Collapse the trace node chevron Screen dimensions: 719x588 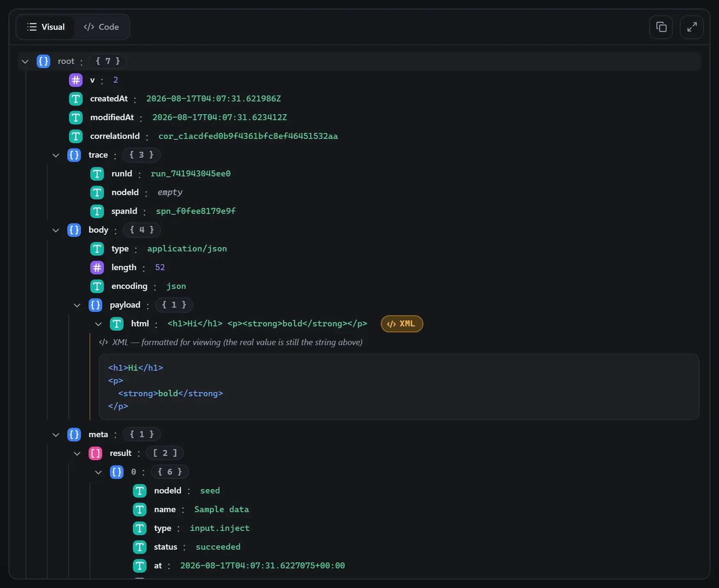(x=56, y=155)
